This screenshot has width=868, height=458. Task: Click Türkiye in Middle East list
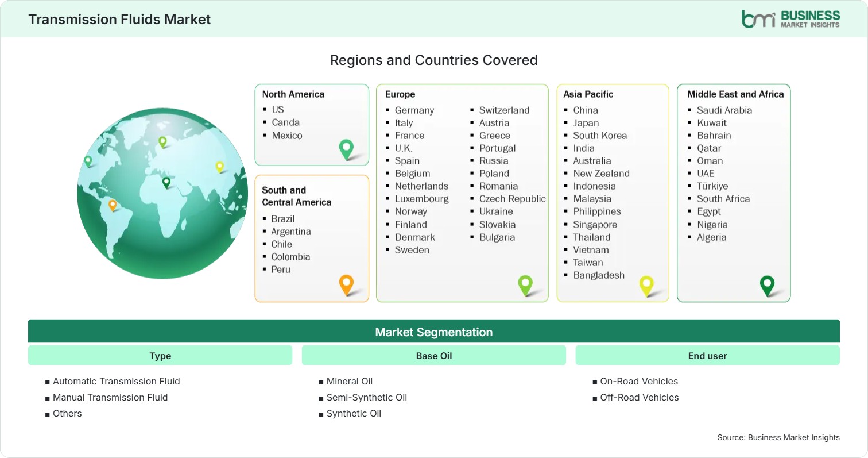tap(712, 186)
